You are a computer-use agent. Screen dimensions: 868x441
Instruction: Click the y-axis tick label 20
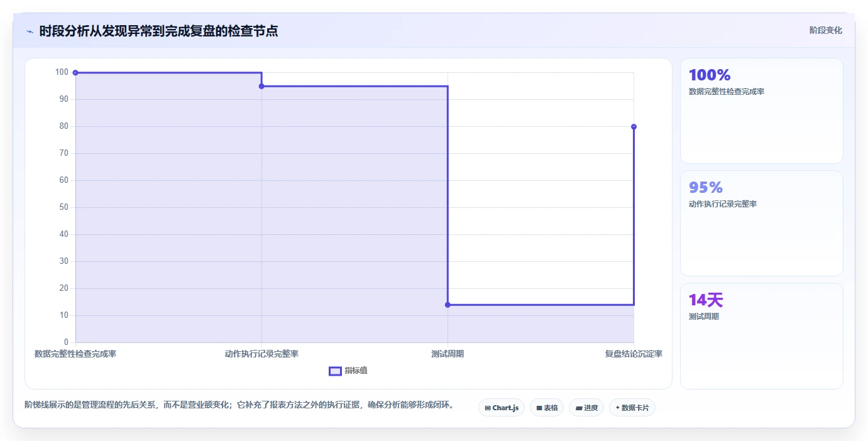click(x=63, y=288)
